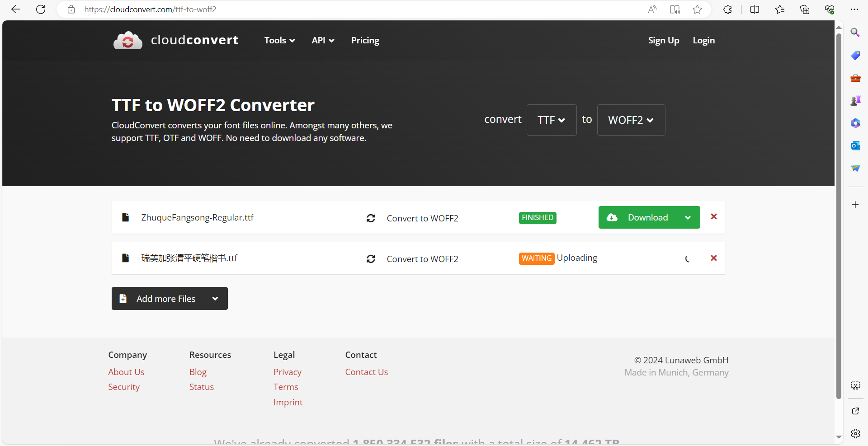Click the page's vertical scrollbar
Viewport: 868px width, 446px height.
(x=839, y=217)
